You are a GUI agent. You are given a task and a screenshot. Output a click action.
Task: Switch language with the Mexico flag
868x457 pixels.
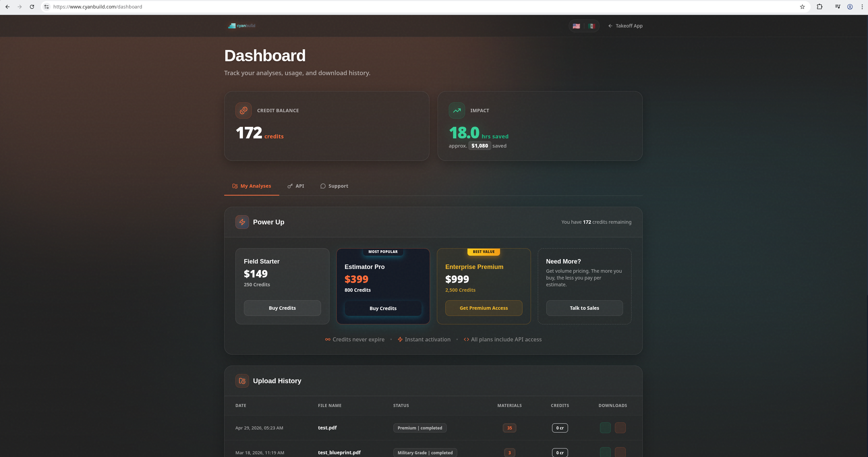591,26
